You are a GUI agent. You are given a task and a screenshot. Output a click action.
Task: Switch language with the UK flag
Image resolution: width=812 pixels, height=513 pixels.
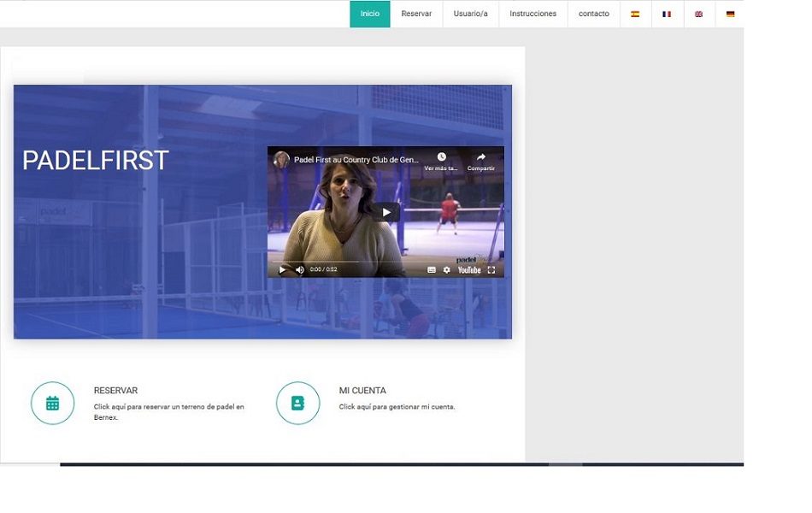[x=698, y=14]
